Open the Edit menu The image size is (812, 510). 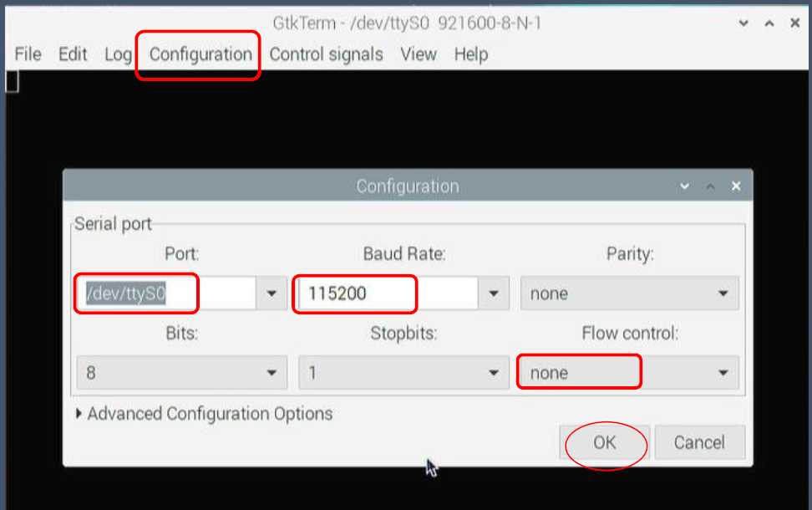[73, 54]
